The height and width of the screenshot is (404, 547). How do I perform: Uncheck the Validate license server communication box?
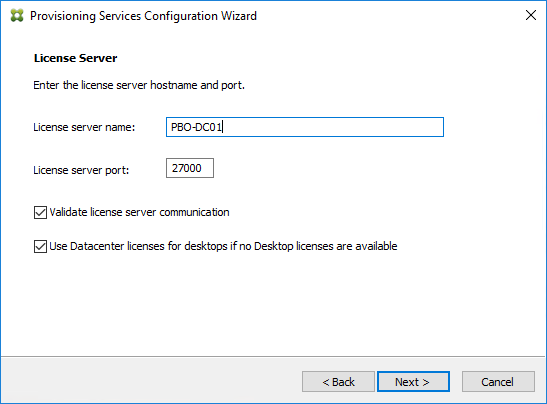pyautogui.click(x=40, y=212)
